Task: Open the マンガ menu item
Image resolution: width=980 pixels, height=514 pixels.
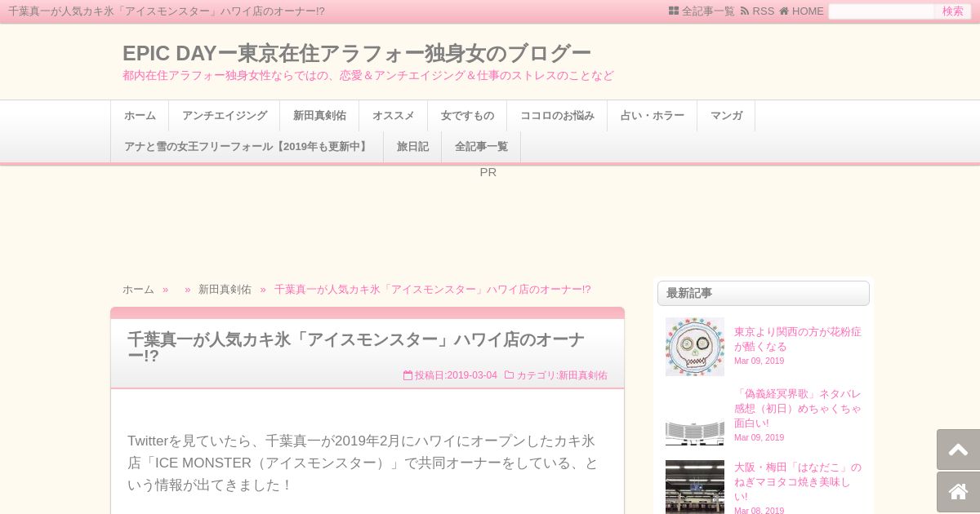Action: point(726,116)
